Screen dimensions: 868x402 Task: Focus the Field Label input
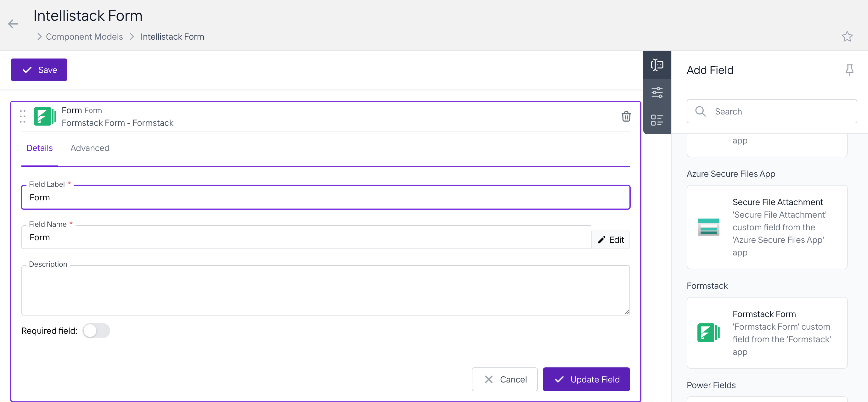[325, 197]
